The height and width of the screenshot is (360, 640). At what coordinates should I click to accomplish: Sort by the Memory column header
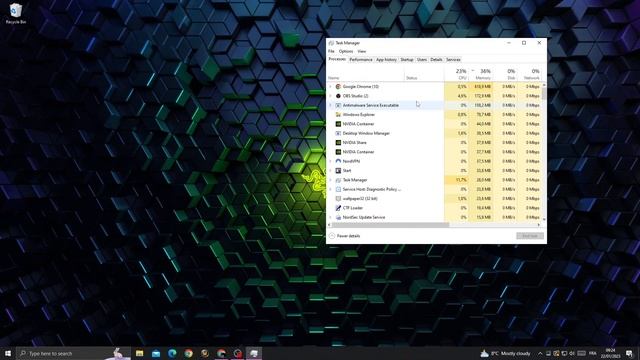point(481,74)
